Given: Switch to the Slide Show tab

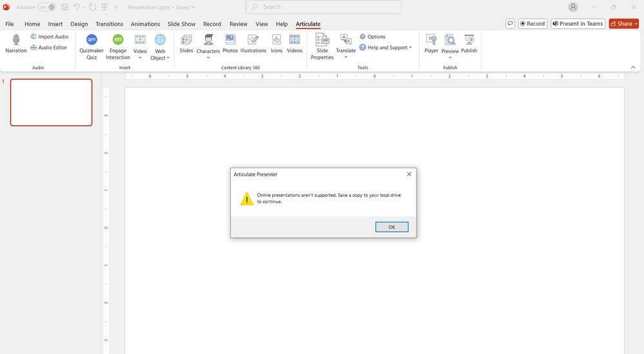Looking at the screenshot, I should pyautogui.click(x=182, y=24).
